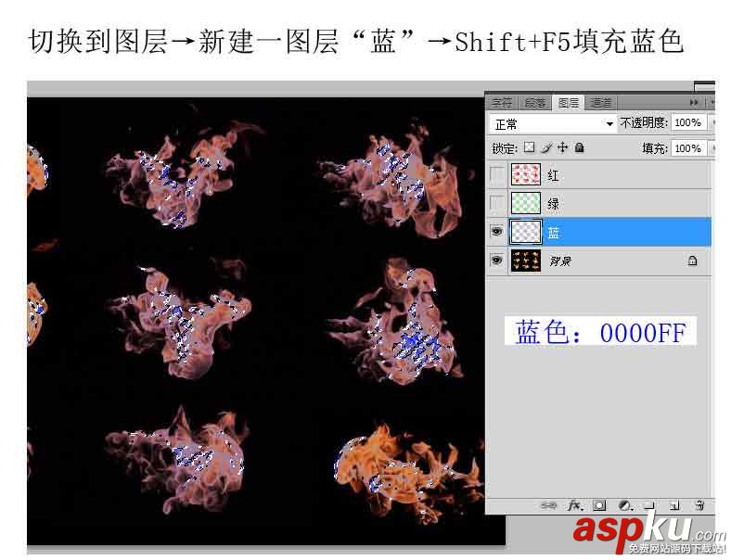Switch to the 通道 tab

tap(600, 103)
